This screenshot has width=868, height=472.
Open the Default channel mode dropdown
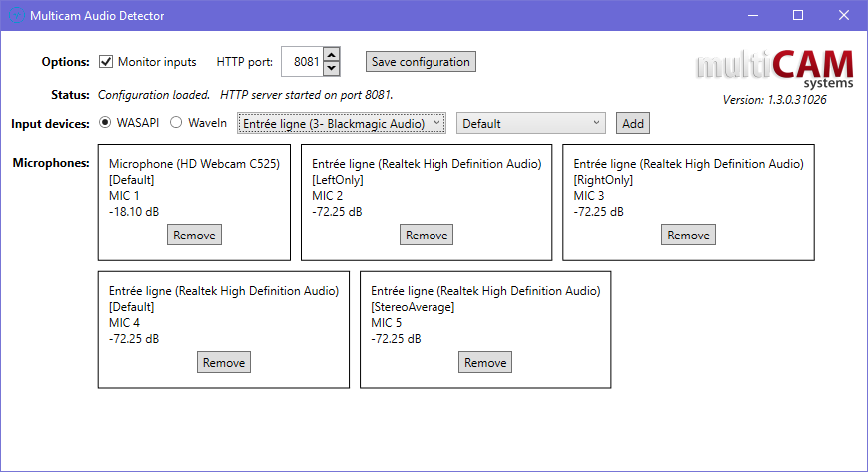click(x=530, y=123)
